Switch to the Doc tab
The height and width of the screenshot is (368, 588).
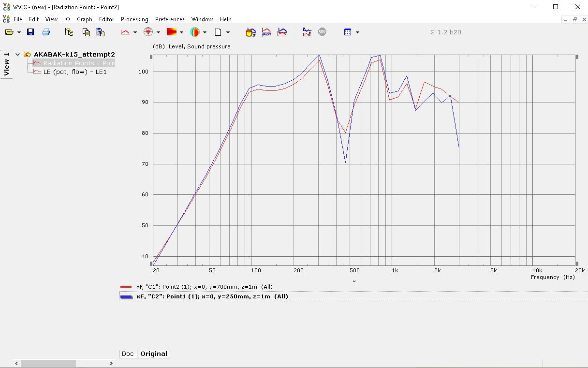(x=128, y=353)
